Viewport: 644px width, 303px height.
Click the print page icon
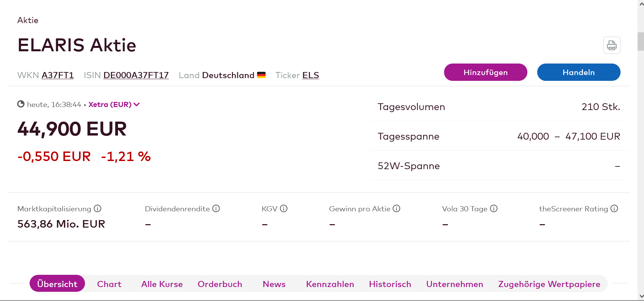click(612, 45)
